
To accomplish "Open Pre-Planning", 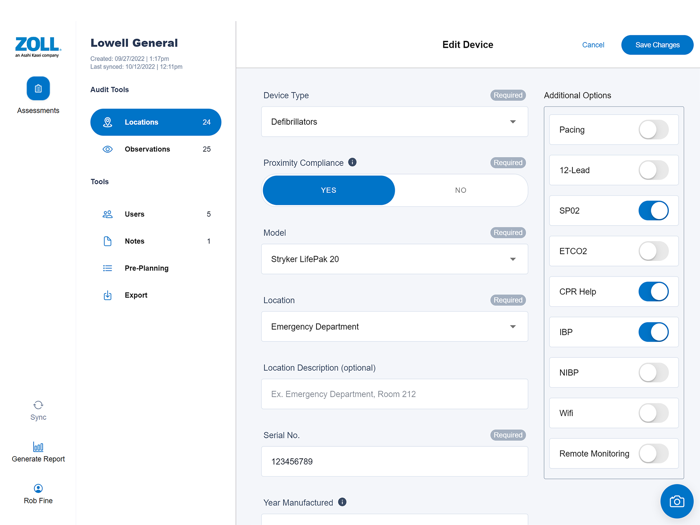I will click(156, 268).
